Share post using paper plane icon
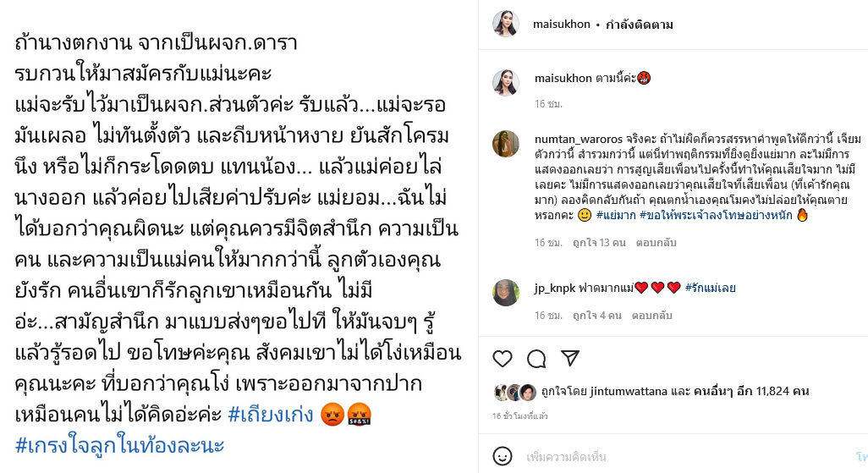This screenshot has height=473, width=868. click(x=570, y=359)
